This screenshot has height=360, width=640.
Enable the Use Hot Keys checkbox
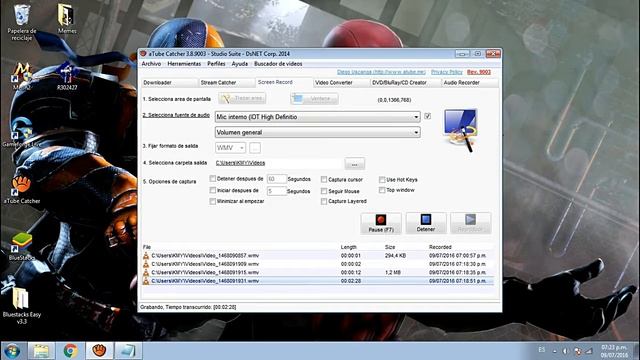point(382,180)
